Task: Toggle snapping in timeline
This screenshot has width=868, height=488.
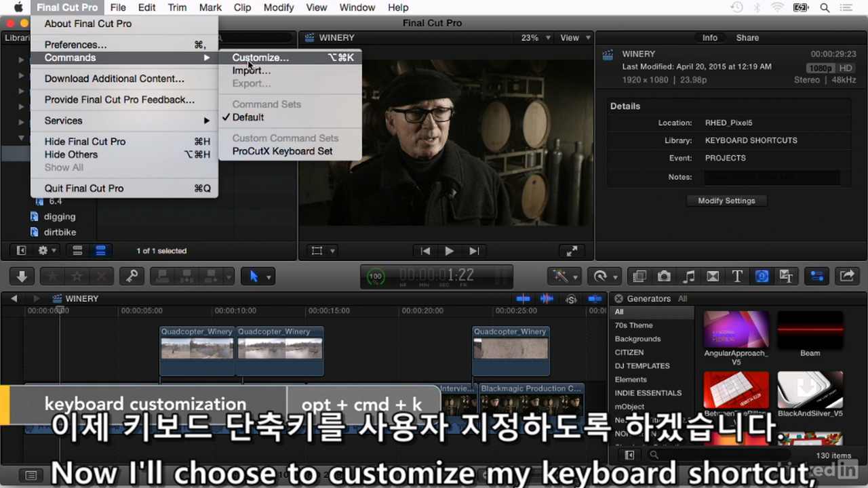Action: [595, 299]
